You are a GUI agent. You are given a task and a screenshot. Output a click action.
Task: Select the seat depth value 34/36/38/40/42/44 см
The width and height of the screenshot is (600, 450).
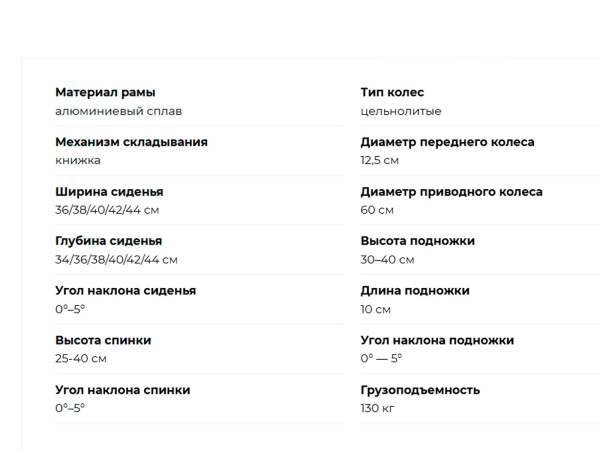(x=116, y=260)
